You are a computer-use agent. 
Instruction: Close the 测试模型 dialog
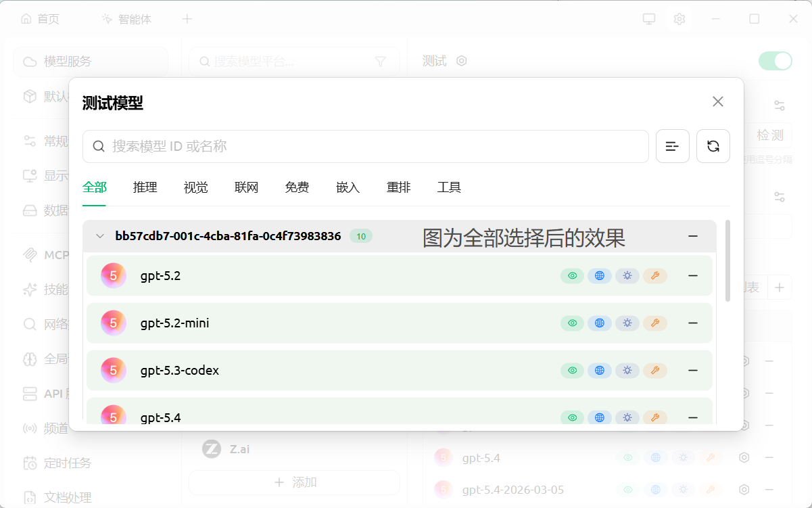point(718,101)
